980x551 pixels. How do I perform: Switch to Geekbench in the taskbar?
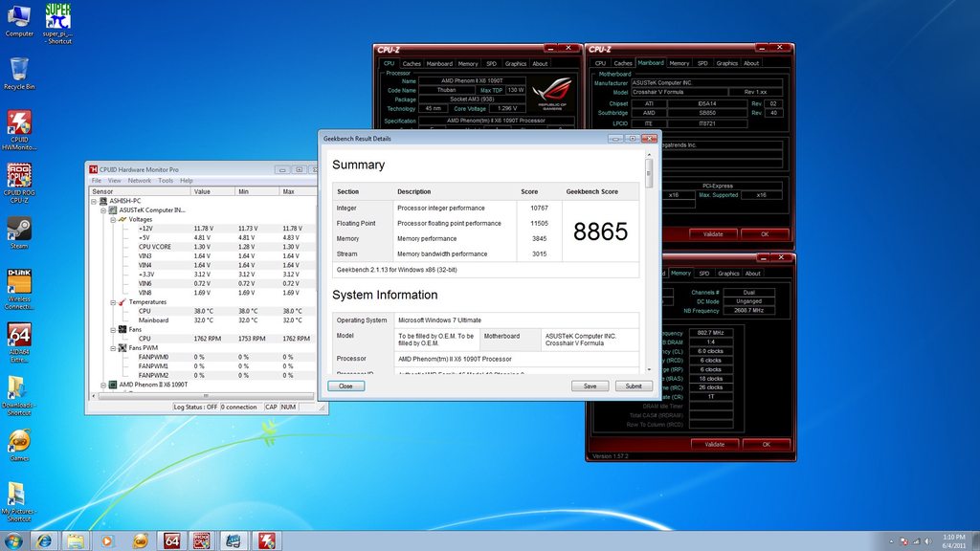click(x=234, y=540)
